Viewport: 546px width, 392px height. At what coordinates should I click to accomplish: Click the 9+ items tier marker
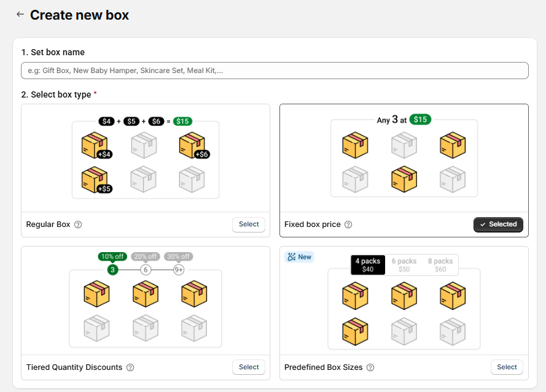(x=178, y=270)
